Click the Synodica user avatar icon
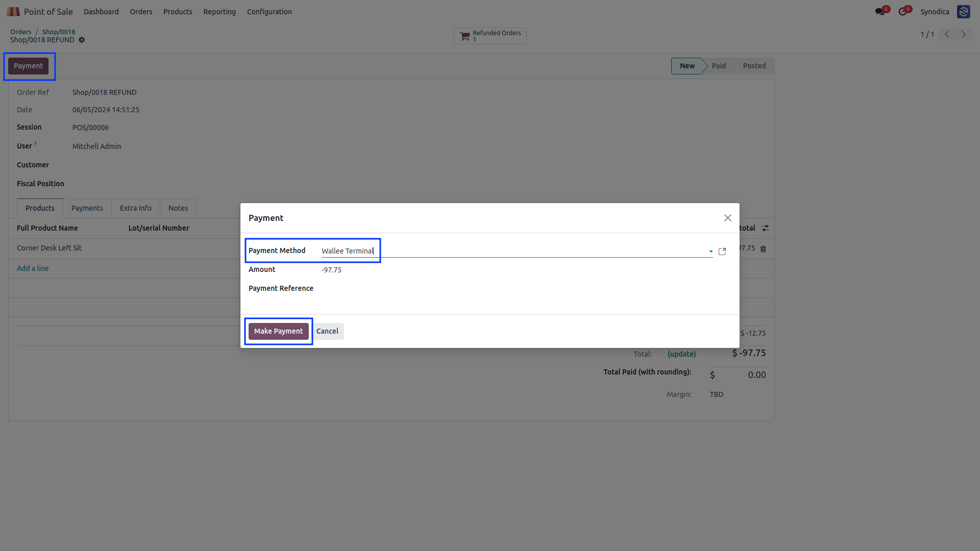Image resolution: width=980 pixels, height=551 pixels. pyautogui.click(x=964, y=12)
